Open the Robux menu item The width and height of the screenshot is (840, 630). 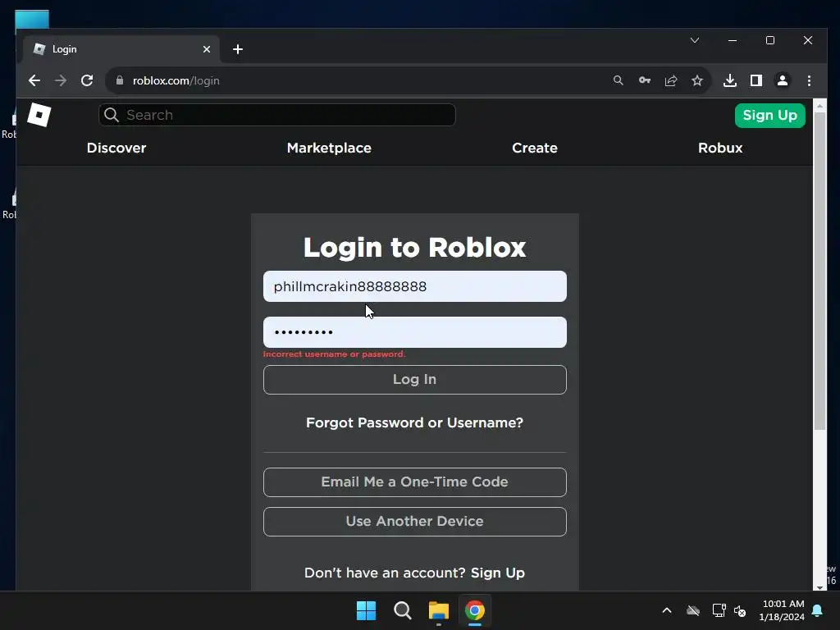point(720,148)
